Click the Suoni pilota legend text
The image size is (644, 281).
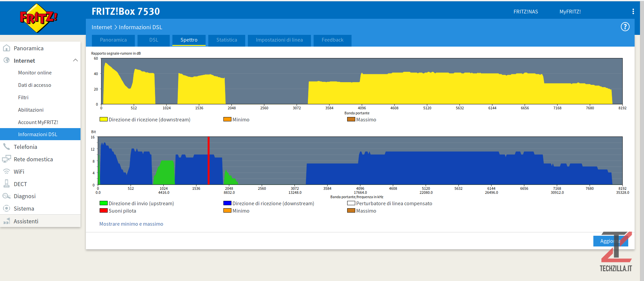122,211
